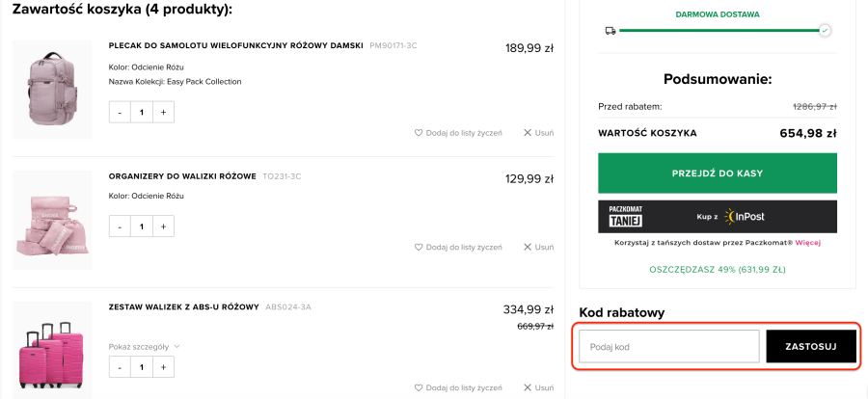Open the pink backpack product thumbnail
868x399 pixels.
coord(52,89)
